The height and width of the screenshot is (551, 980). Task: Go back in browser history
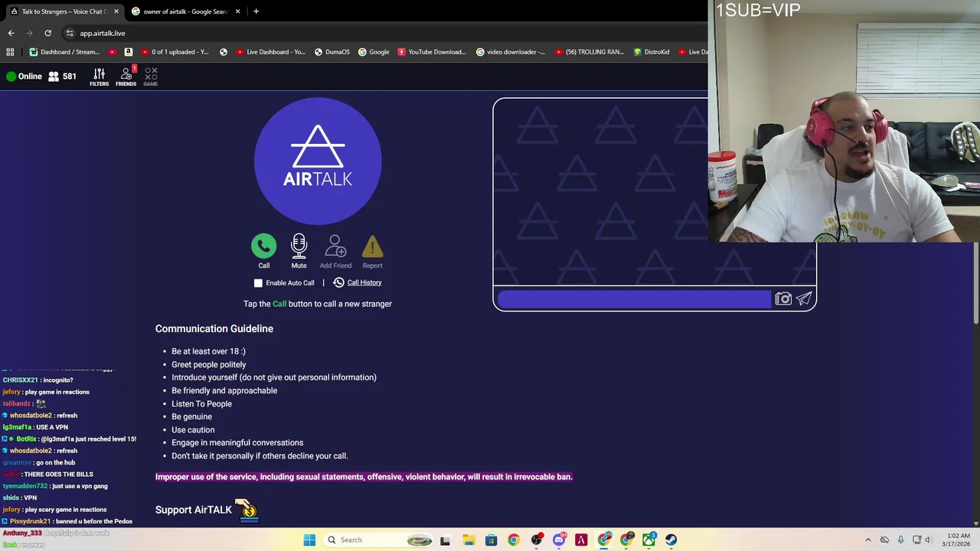tap(11, 33)
